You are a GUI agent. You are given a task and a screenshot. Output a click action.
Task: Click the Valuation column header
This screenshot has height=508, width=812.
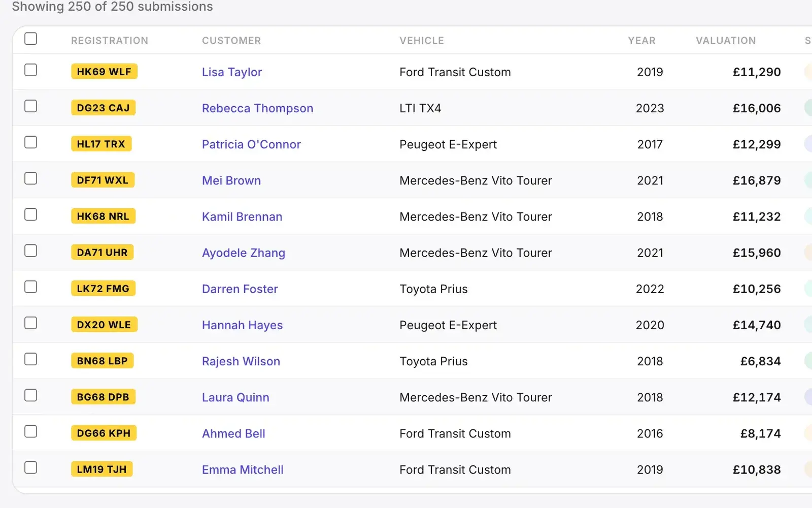coord(726,41)
